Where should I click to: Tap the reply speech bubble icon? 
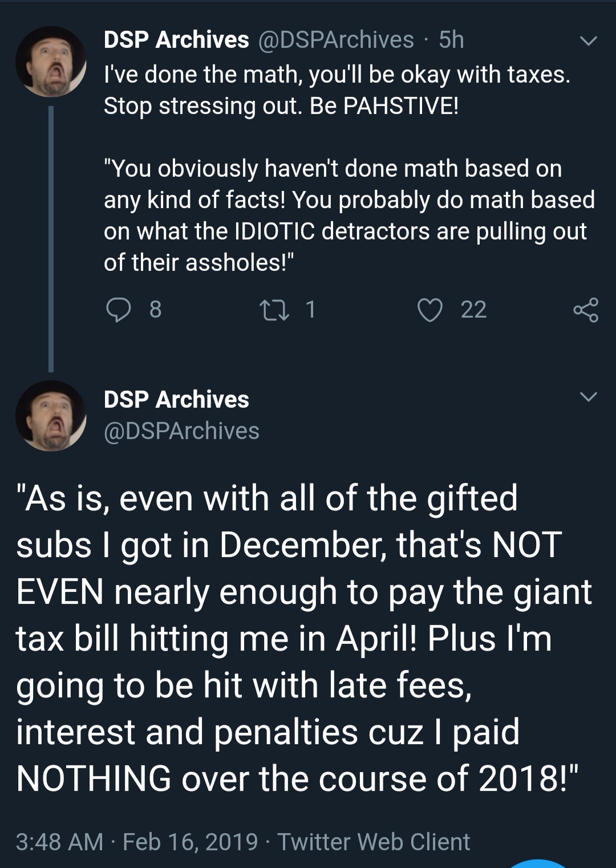119,310
